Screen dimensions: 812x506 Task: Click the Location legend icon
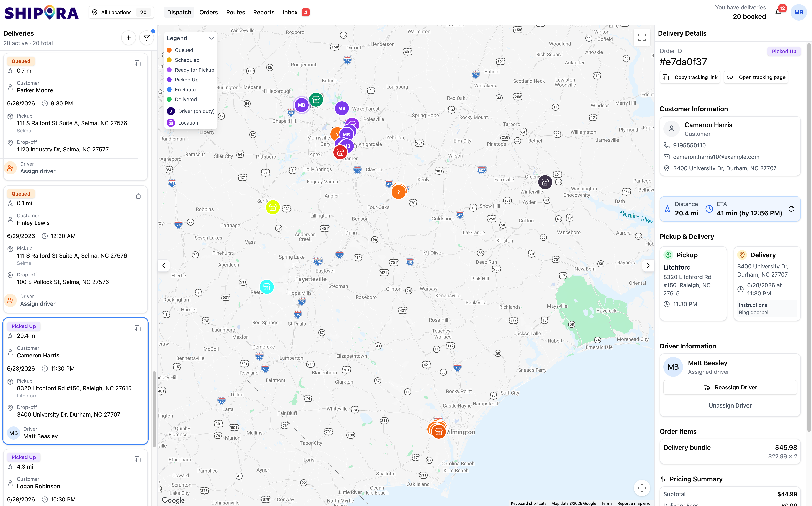tap(171, 123)
